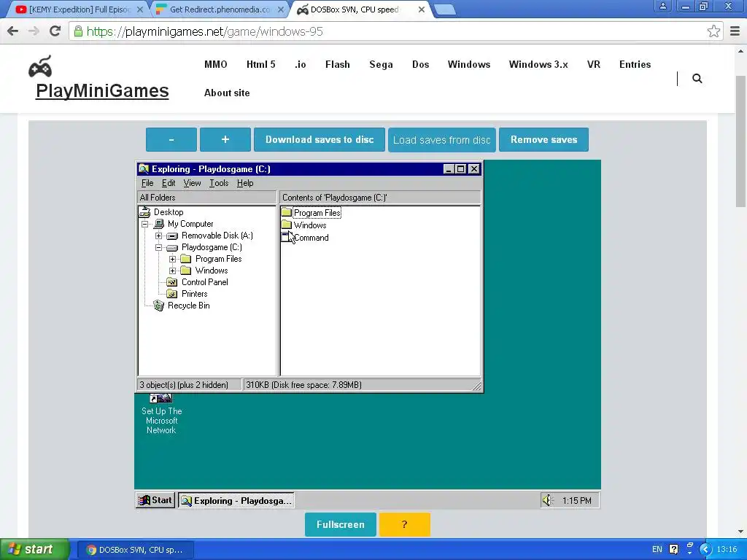Close the DOSBox SVN browser tab

point(422,9)
